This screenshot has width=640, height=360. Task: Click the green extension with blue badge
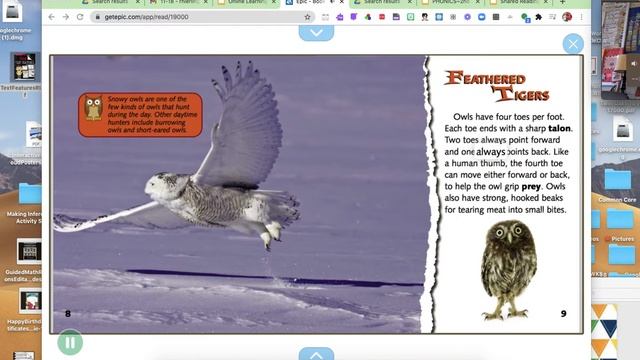pos(525,17)
